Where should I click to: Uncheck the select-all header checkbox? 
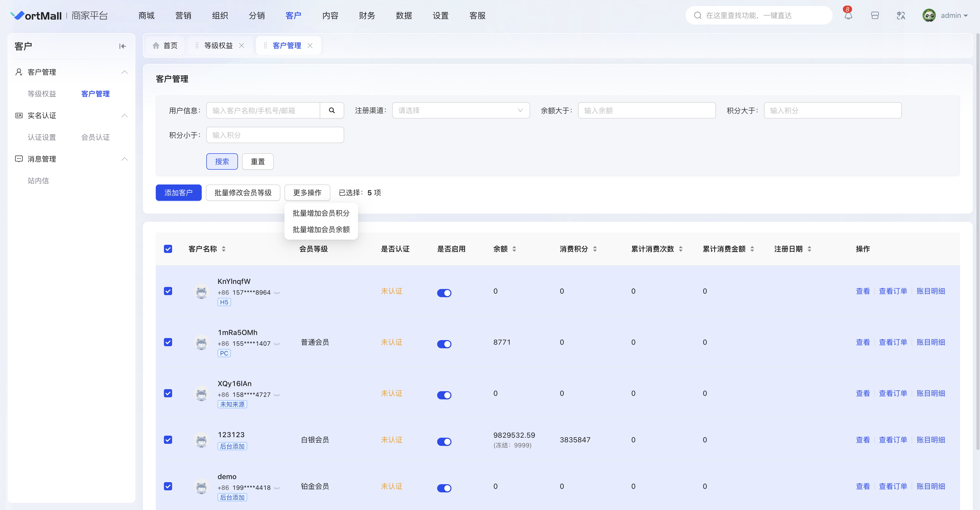(168, 249)
